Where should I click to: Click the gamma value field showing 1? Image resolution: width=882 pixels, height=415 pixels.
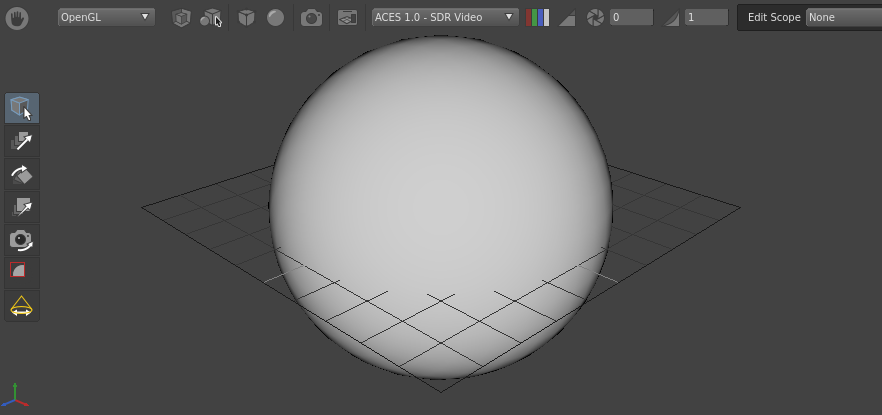[x=705, y=18]
